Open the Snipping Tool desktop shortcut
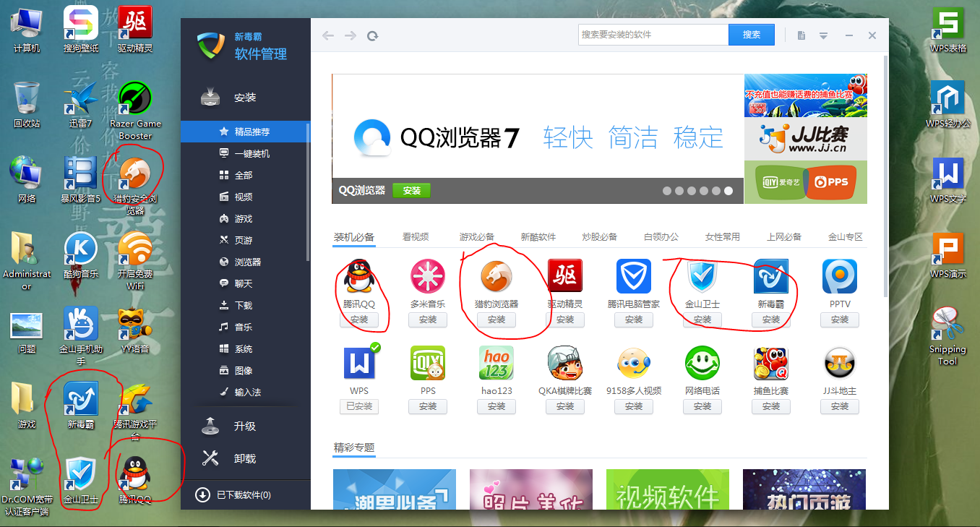 click(947, 336)
